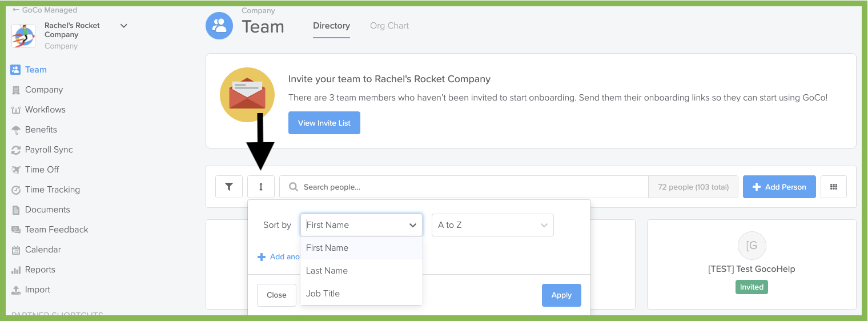This screenshot has width=868, height=321.
Task: Open Benefits in the sidebar
Action: pyautogui.click(x=41, y=130)
